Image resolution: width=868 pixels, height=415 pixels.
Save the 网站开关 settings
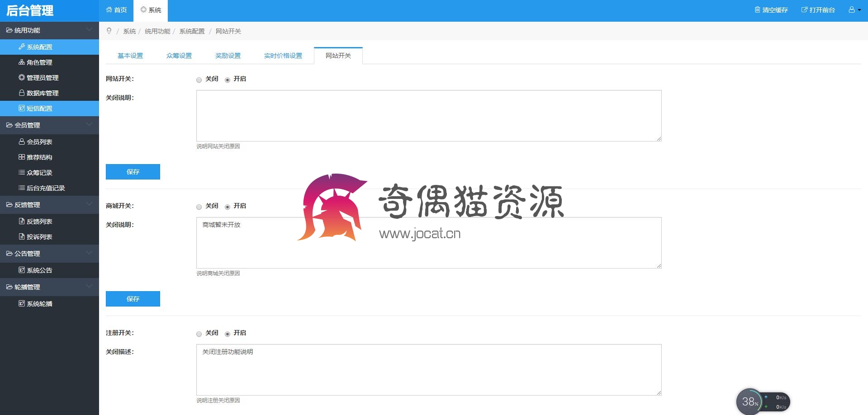[x=133, y=172]
